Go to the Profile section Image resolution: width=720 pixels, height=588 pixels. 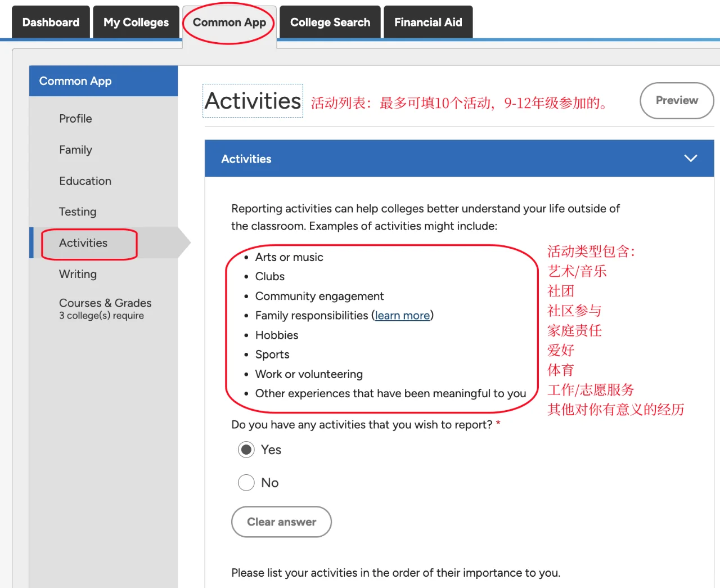click(75, 119)
